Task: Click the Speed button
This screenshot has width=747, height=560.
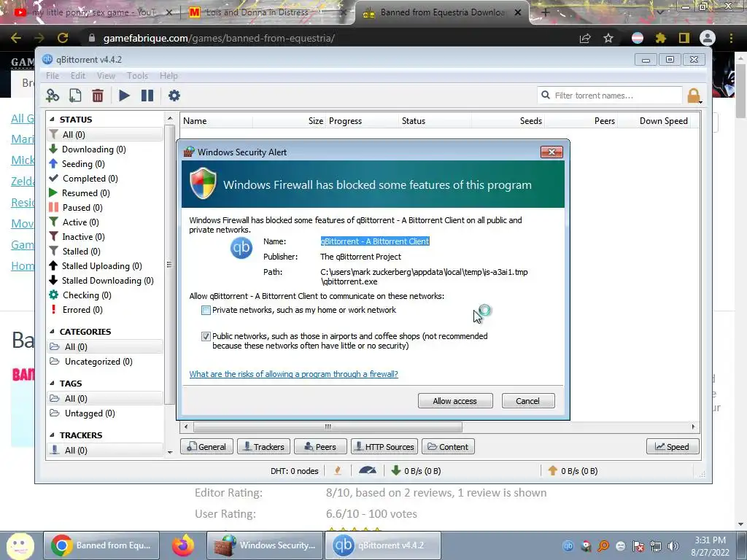Action: [672, 447]
